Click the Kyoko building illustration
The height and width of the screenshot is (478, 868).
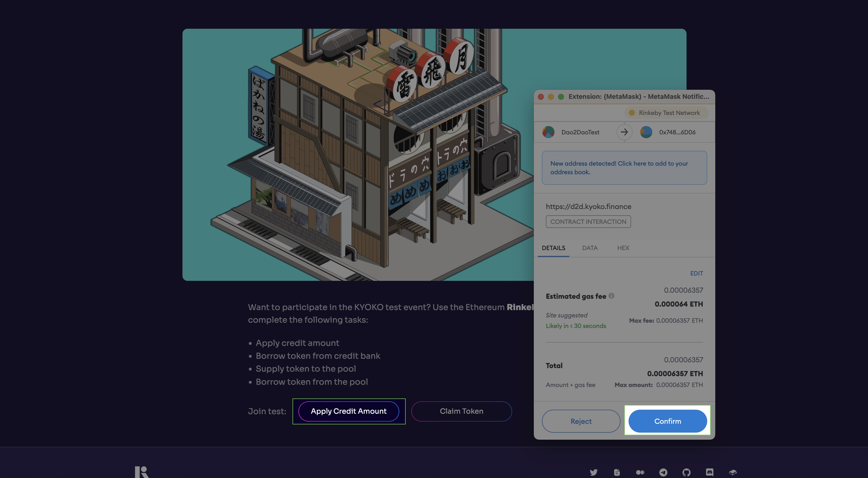358,155
